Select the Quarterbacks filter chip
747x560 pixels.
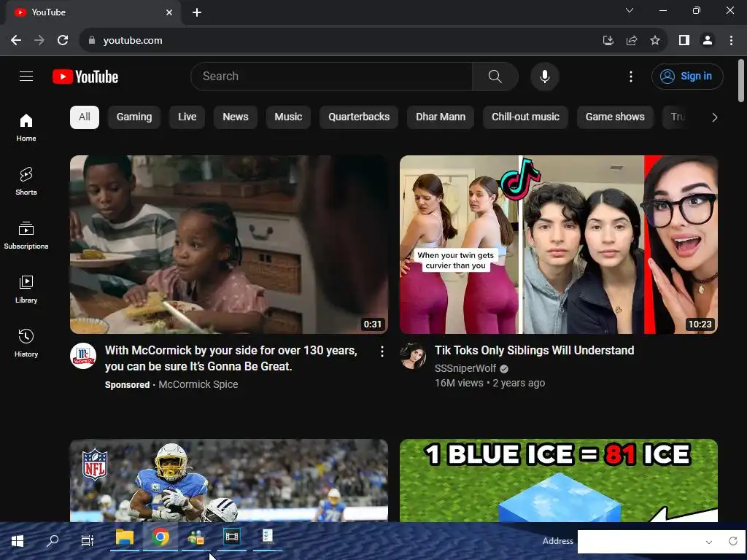point(359,117)
